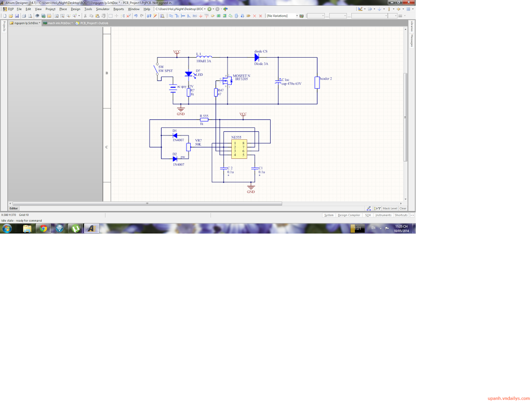Click the Shortcuts panel button
The width and height of the screenshot is (532, 403).
[401, 215]
